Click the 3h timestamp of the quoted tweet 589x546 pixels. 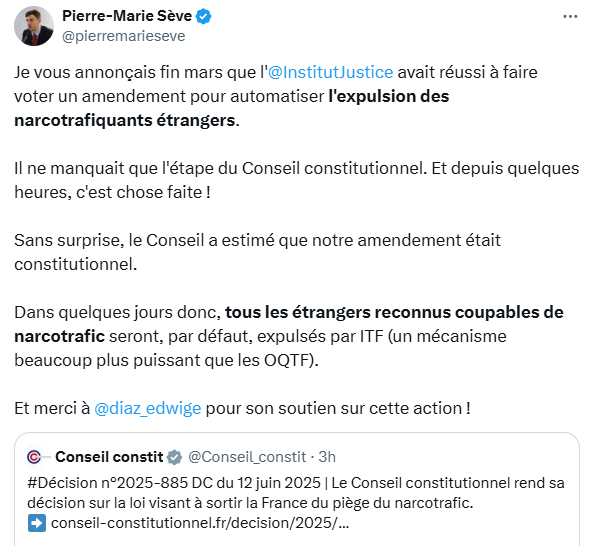pos(327,457)
